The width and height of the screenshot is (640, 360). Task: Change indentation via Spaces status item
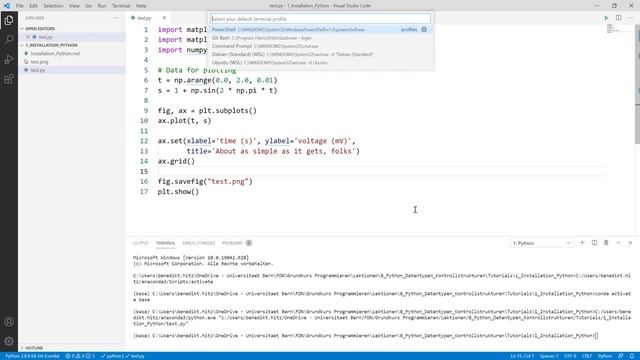[x=549, y=356]
